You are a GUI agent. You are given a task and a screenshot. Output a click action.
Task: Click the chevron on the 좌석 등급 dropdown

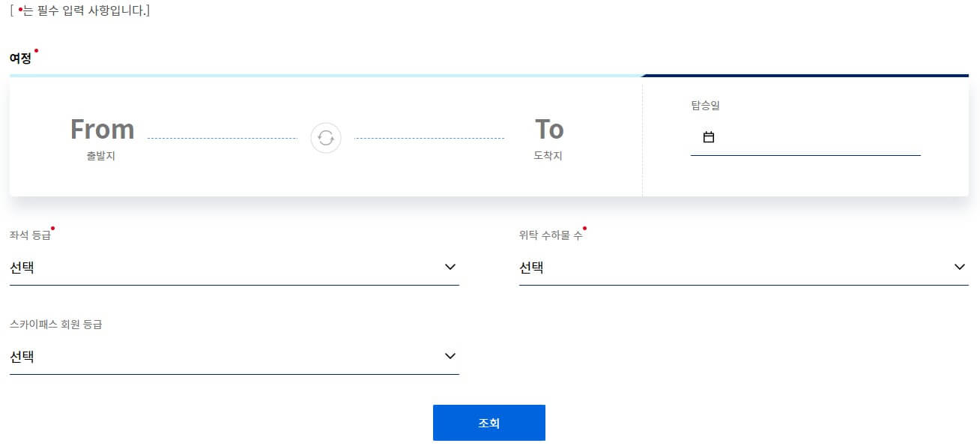[x=450, y=267]
